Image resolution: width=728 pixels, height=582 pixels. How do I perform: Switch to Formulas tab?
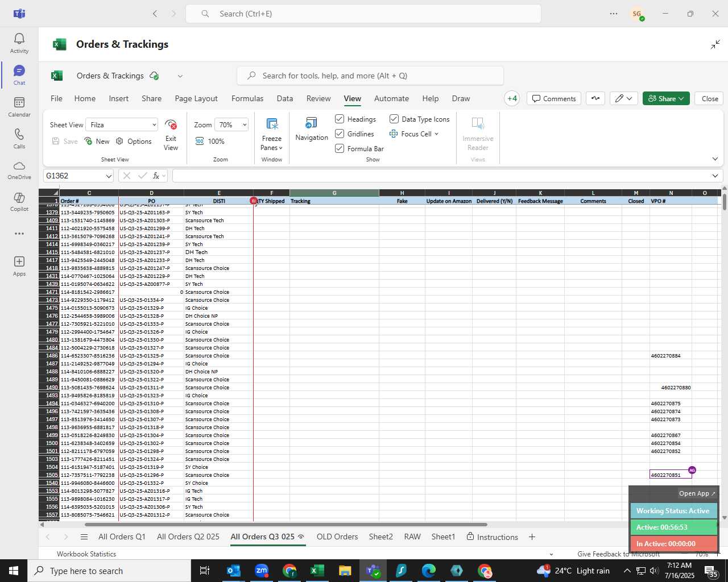(247, 98)
